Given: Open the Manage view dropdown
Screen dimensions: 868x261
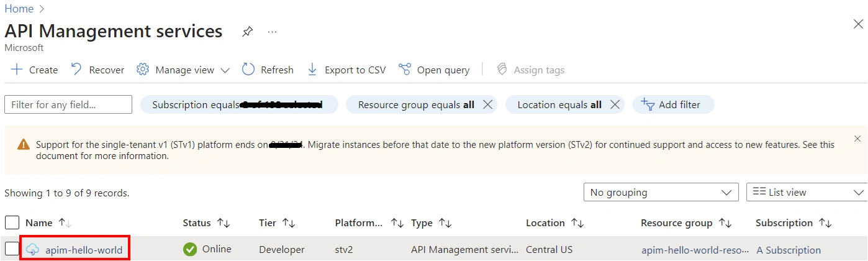Looking at the screenshot, I should click(183, 70).
